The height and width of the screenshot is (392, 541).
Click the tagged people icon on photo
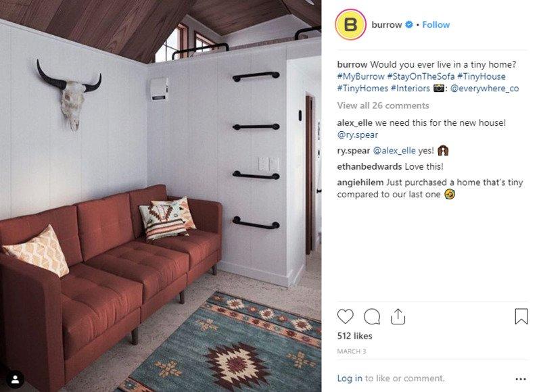tap(15, 379)
